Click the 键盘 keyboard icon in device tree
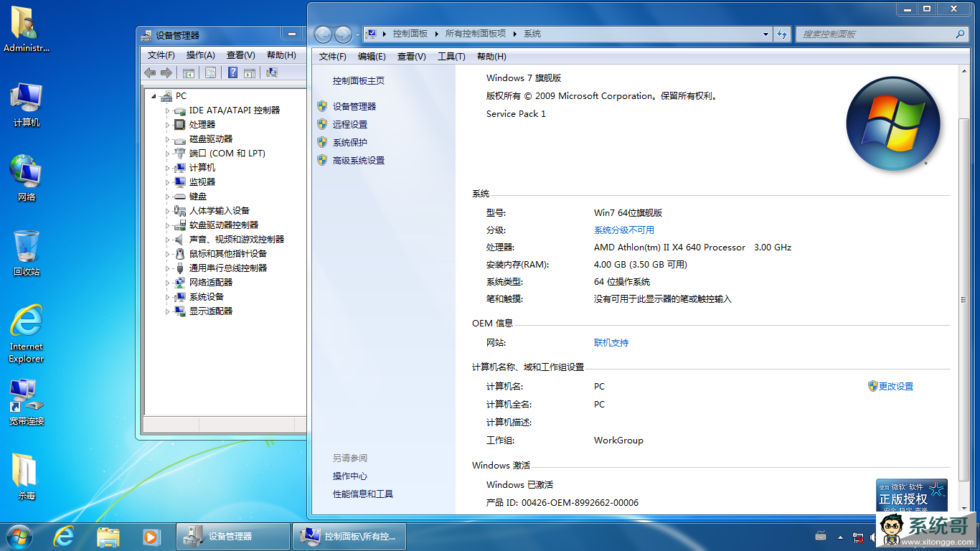This screenshot has width=980, height=551. [179, 196]
